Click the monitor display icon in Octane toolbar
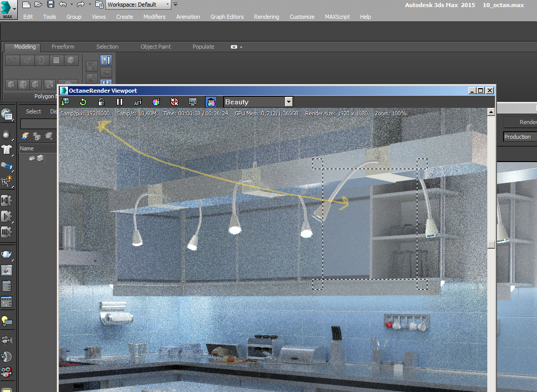The height and width of the screenshot is (392, 537). pyautogui.click(x=193, y=102)
